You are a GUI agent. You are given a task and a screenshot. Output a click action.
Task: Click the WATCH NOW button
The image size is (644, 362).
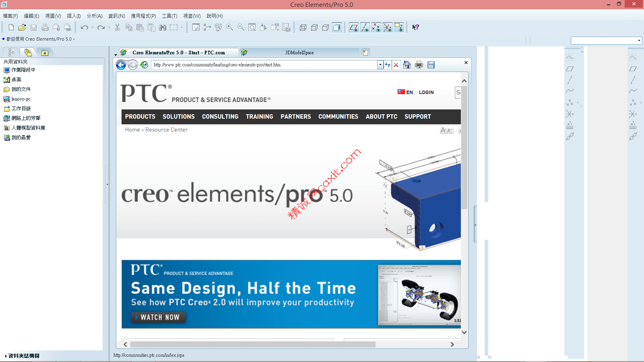click(x=159, y=317)
